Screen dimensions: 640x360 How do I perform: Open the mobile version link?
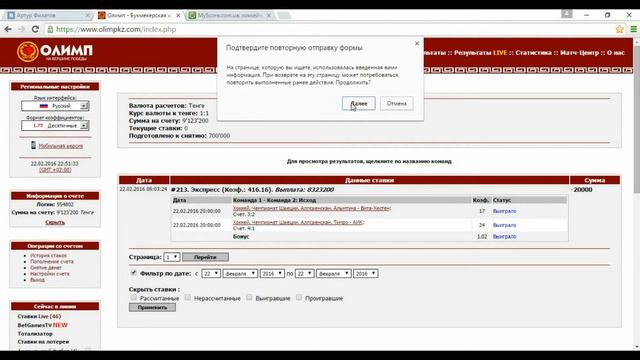(60, 146)
